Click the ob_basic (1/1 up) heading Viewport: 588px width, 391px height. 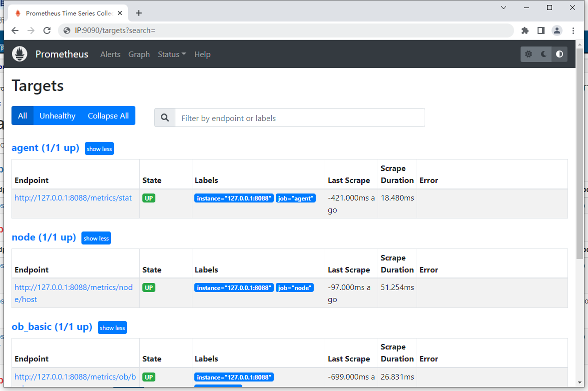pyautogui.click(x=52, y=327)
